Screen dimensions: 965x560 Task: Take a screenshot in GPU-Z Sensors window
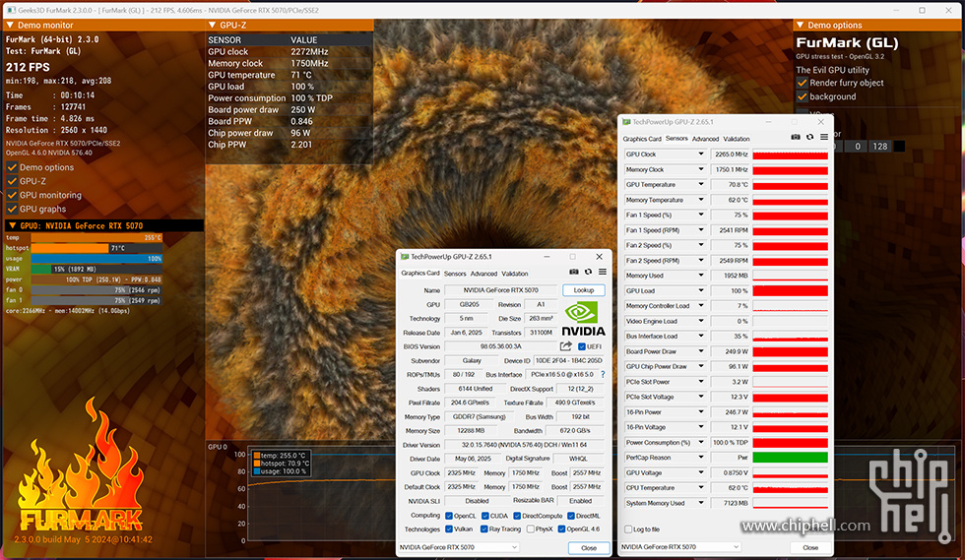click(796, 137)
